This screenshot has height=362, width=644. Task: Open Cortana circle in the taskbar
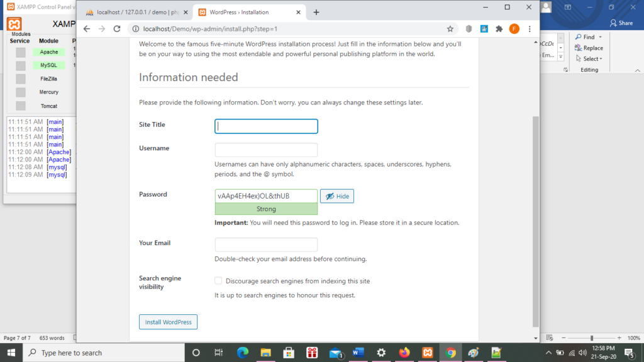(x=196, y=353)
